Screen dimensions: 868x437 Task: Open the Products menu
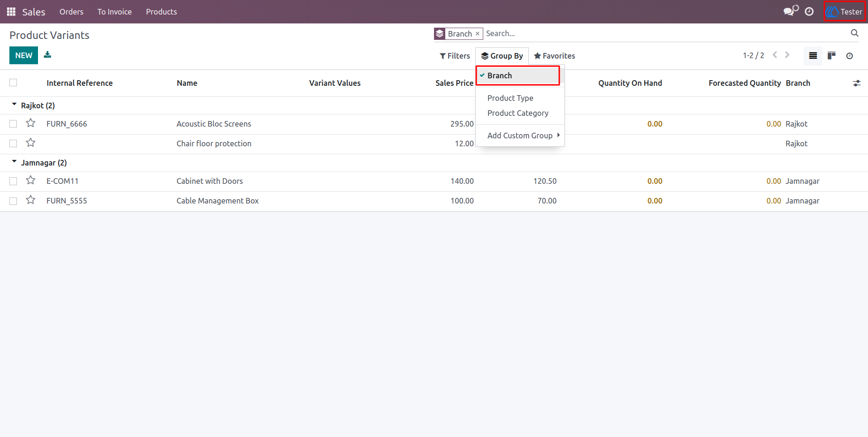click(161, 12)
